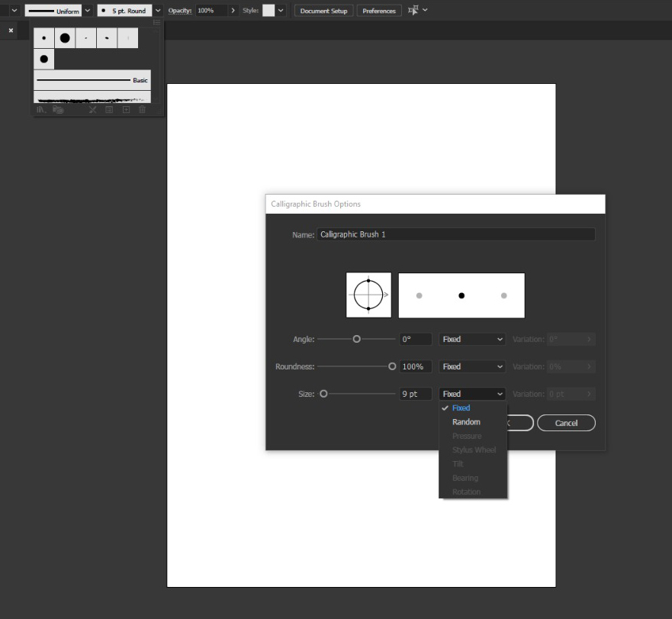The width and height of the screenshot is (672, 619).
Task: Click the New Brush icon
Action: pos(126,110)
